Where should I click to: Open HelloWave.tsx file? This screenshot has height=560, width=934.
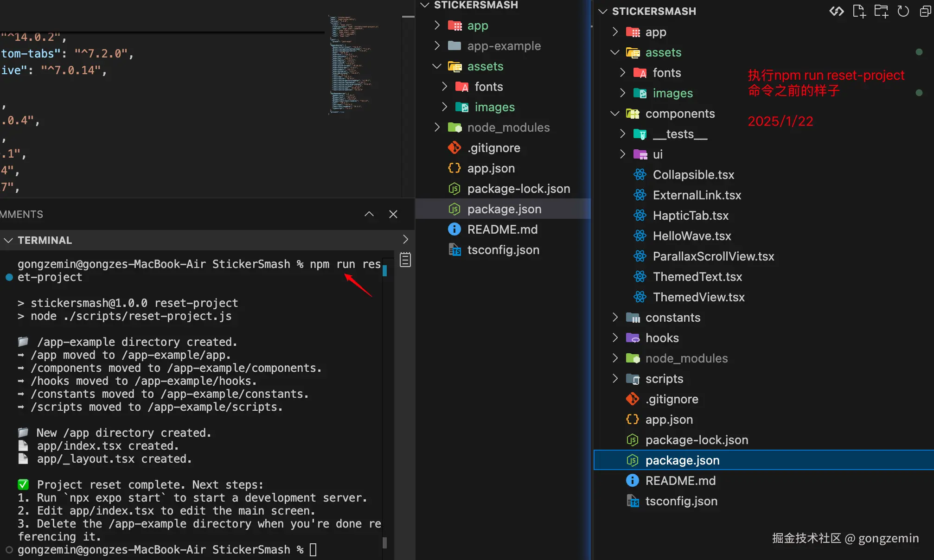pyautogui.click(x=691, y=236)
